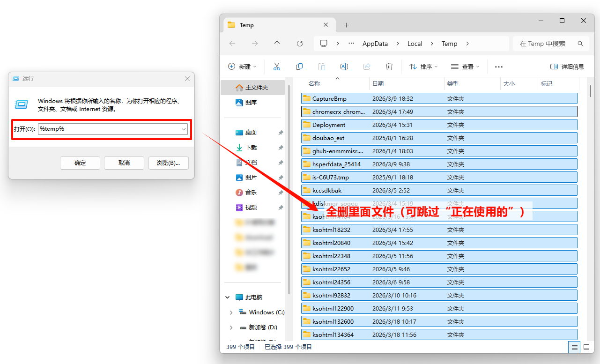Open the 查看 view dropdown
Screen dimensions: 600x364
(465, 67)
